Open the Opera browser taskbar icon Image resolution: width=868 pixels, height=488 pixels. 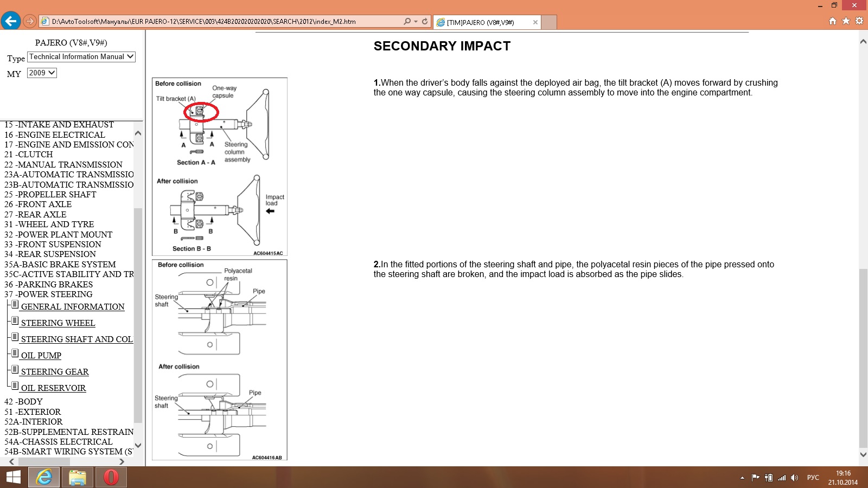click(111, 477)
